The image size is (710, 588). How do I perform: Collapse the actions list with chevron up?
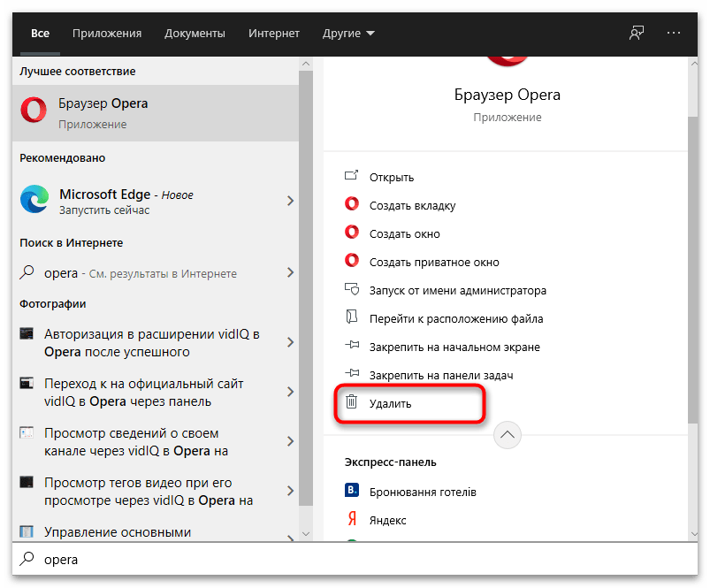click(x=510, y=434)
